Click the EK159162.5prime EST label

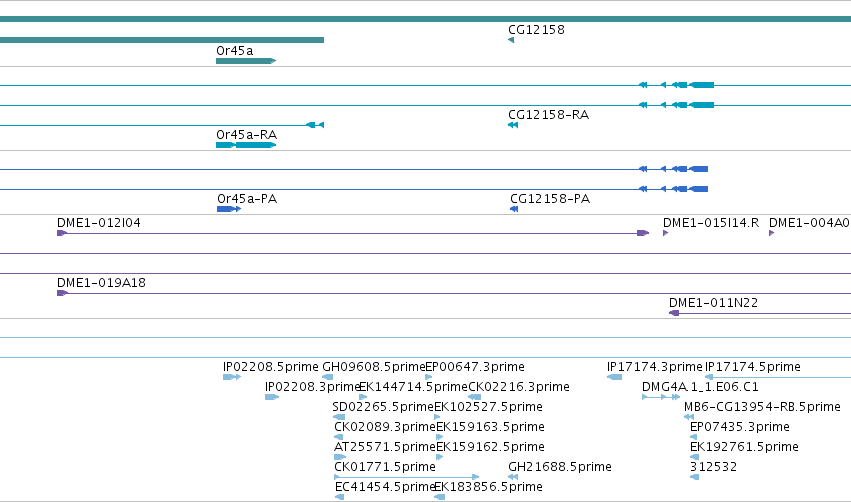(x=491, y=447)
